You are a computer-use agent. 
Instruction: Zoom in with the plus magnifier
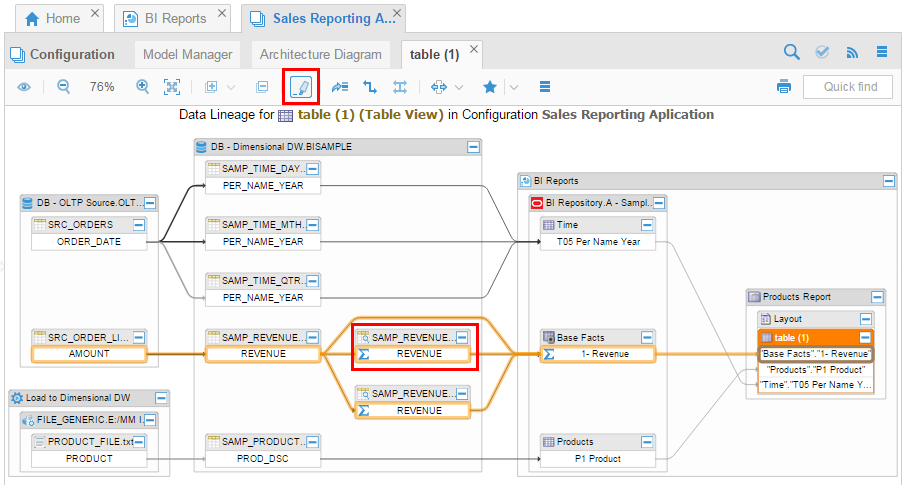142,87
